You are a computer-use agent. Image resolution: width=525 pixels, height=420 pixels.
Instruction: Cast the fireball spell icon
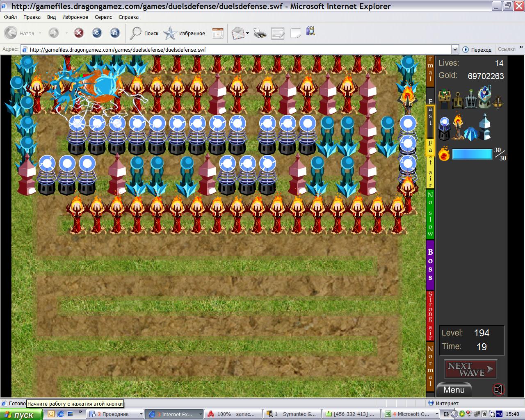[444, 153]
